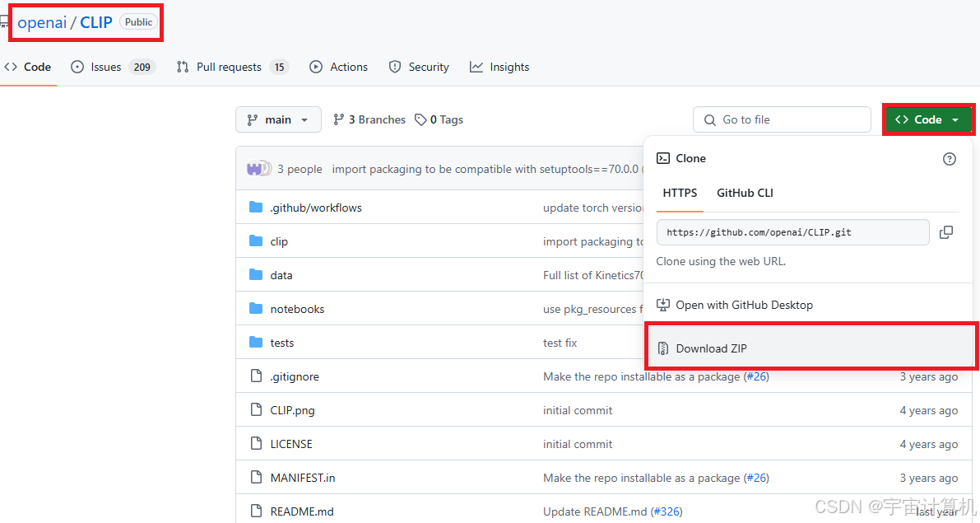The image size is (980, 523).
Task: Select the GitHub CLI clone tab
Action: pyautogui.click(x=745, y=194)
